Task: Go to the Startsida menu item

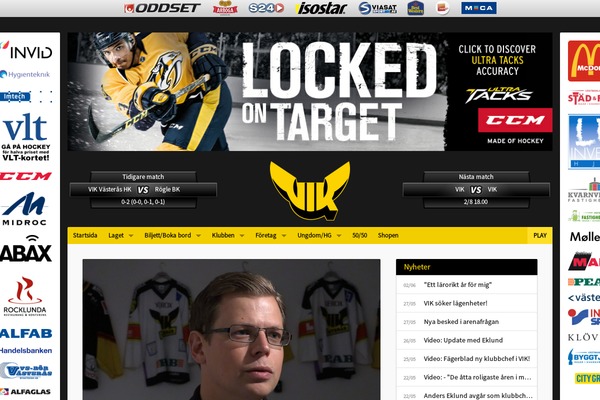Action: [85, 235]
